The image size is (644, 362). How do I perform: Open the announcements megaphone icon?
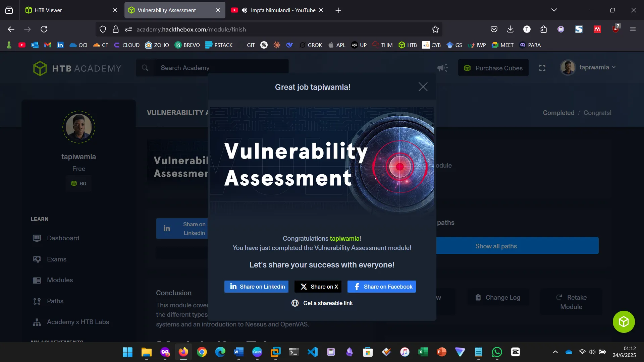[442, 68]
